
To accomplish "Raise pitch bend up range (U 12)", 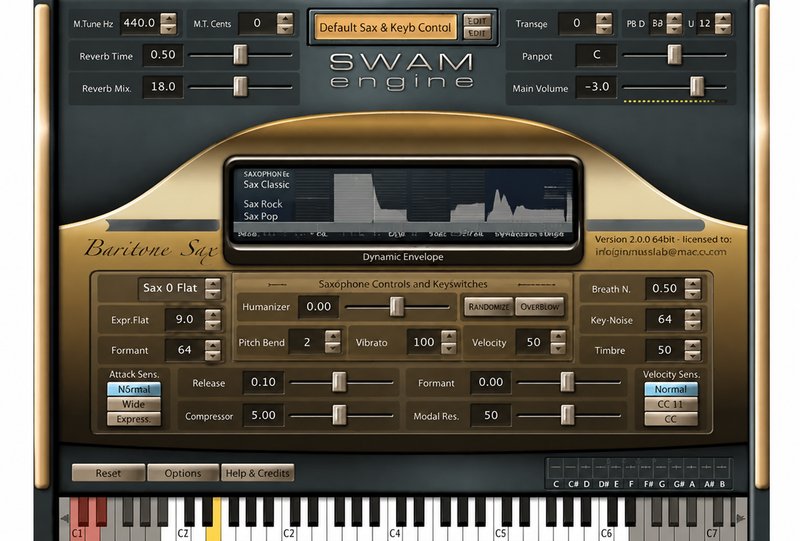I will pyautogui.click(x=723, y=18).
